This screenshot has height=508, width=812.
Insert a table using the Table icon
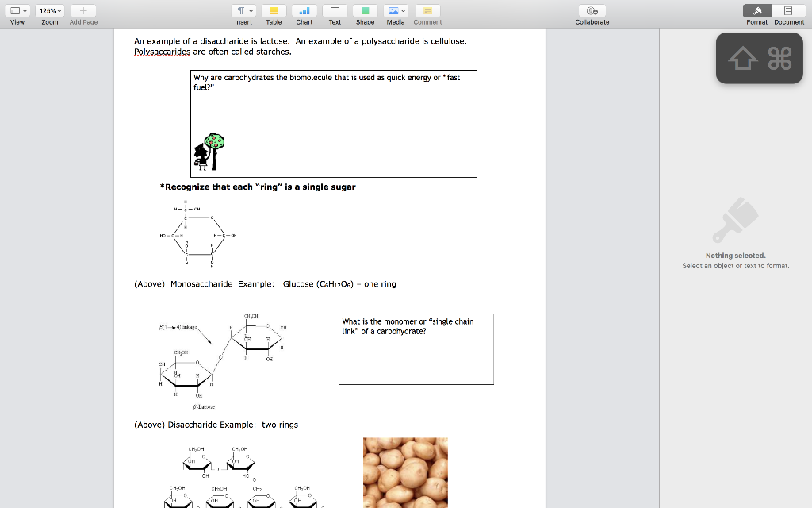274,11
